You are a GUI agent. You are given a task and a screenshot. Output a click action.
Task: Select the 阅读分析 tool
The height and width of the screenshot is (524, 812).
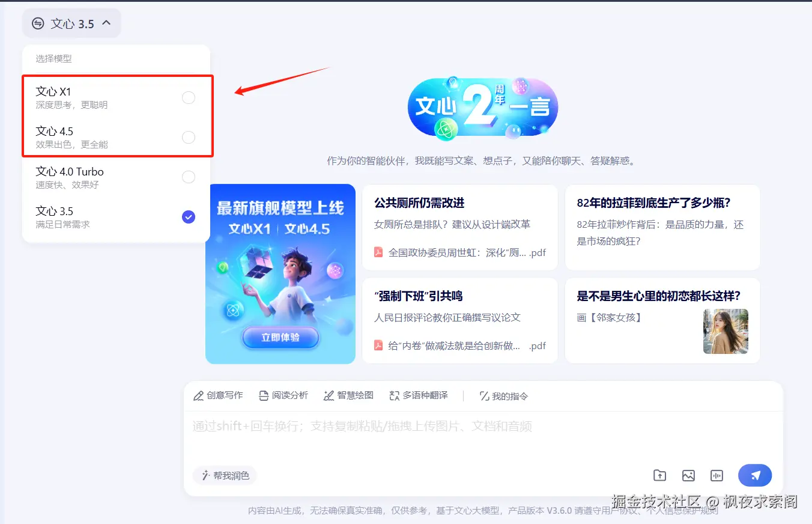pyautogui.click(x=283, y=395)
